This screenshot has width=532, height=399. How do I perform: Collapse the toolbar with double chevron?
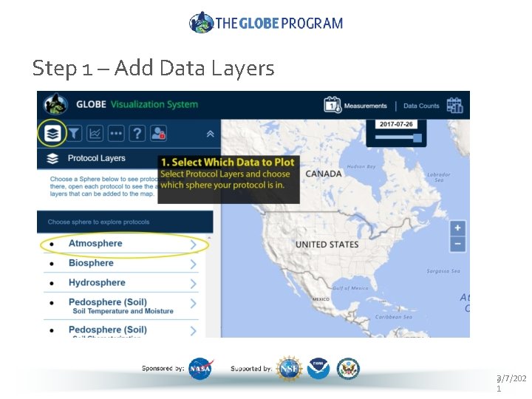tap(211, 134)
